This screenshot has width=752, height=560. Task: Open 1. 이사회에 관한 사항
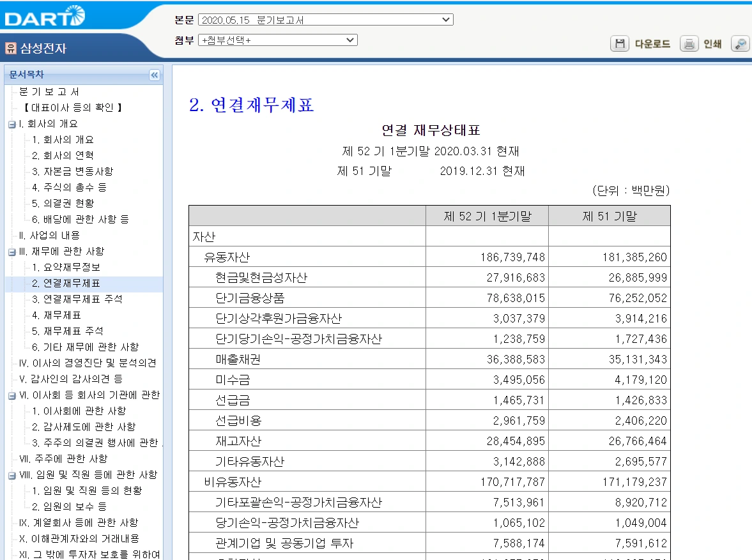[x=79, y=411]
